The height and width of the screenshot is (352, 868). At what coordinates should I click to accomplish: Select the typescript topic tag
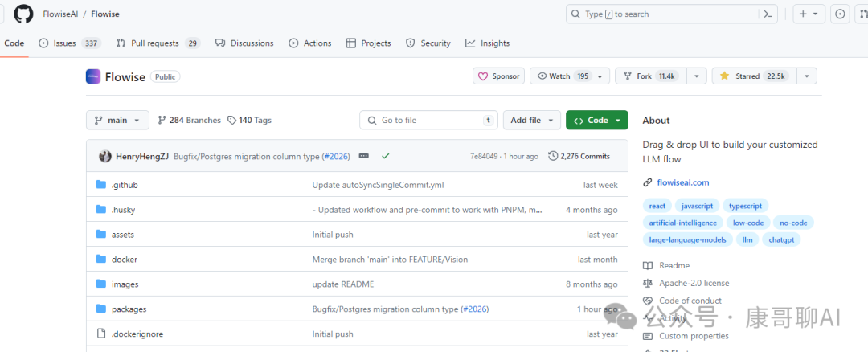tap(745, 206)
